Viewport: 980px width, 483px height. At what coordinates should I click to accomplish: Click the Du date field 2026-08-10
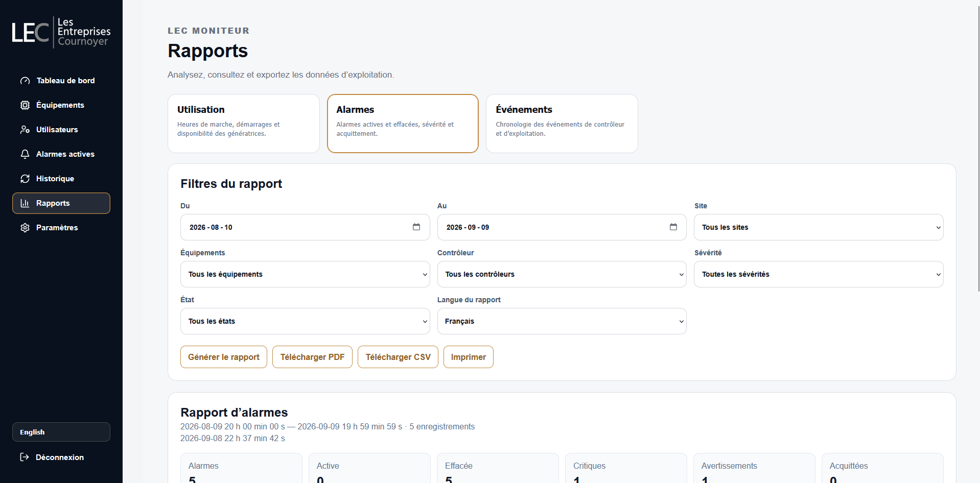(305, 227)
